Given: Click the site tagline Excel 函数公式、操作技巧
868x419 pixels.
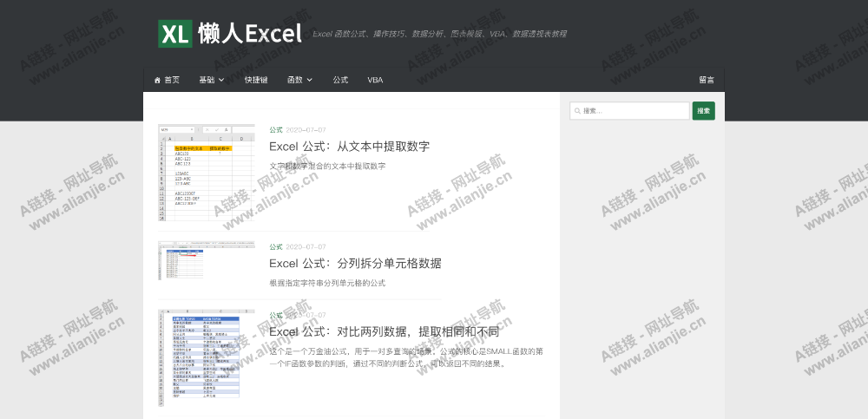Looking at the screenshot, I should click(x=439, y=34).
